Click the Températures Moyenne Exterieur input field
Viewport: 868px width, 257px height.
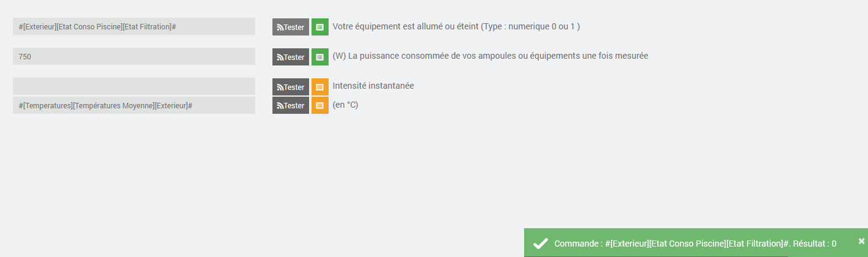coord(134,105)
